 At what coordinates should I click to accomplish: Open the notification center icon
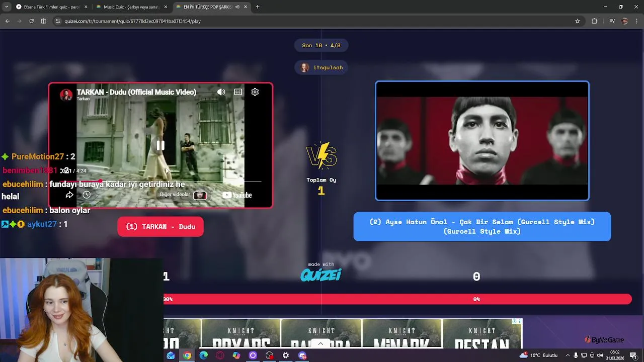(x=633, y=355)
